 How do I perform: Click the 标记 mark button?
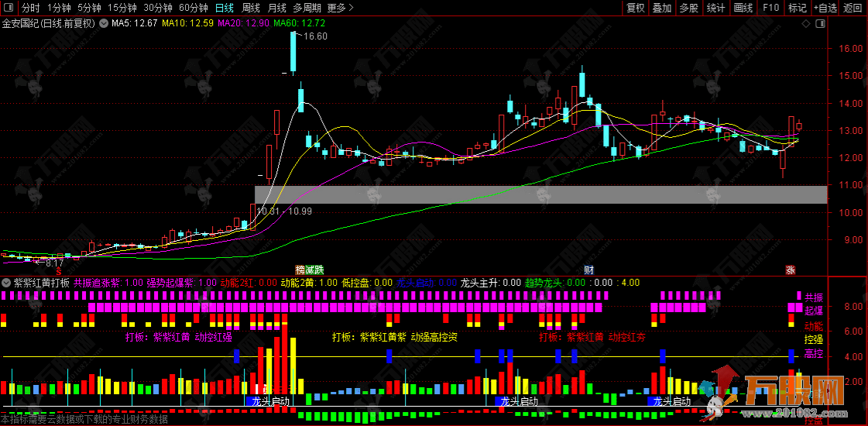(x=797, y=8)
